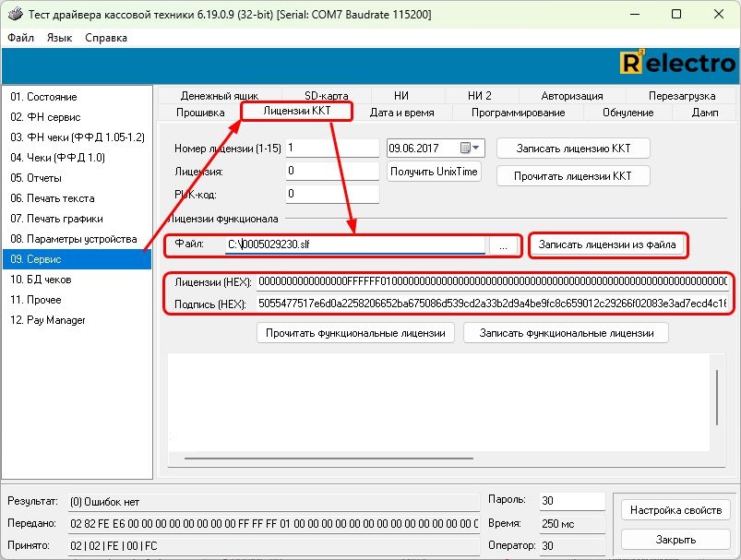Click Прочитать функциональные лицензии button
The width and height of the screenshot is (741, 560).
(355, 333)
